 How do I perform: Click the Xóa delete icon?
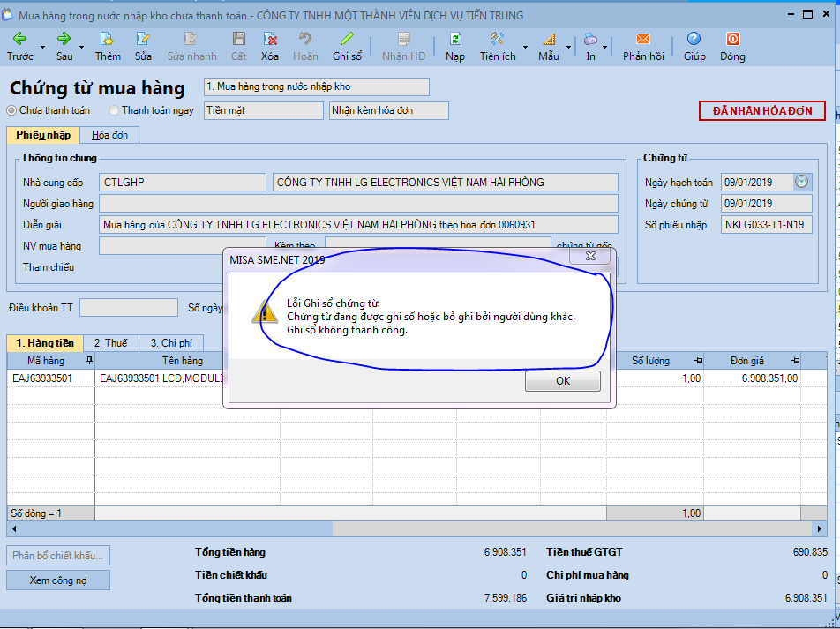click(270, 39)
